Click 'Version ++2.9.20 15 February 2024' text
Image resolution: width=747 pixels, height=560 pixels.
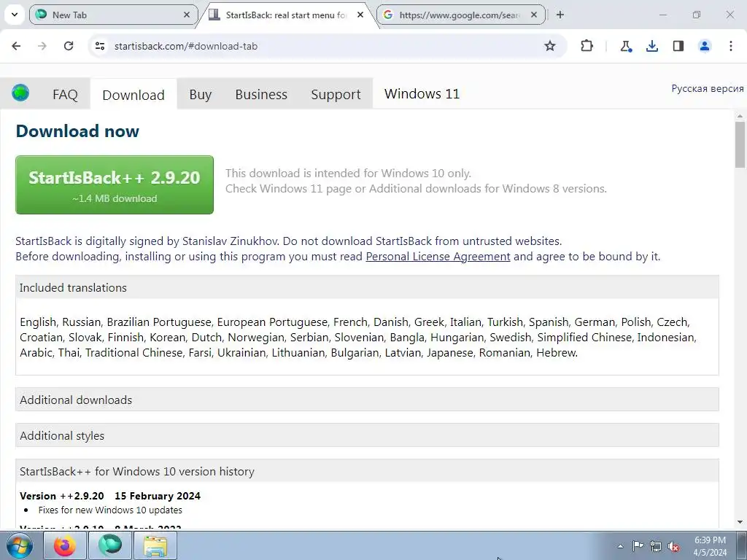tap(110, 496)
